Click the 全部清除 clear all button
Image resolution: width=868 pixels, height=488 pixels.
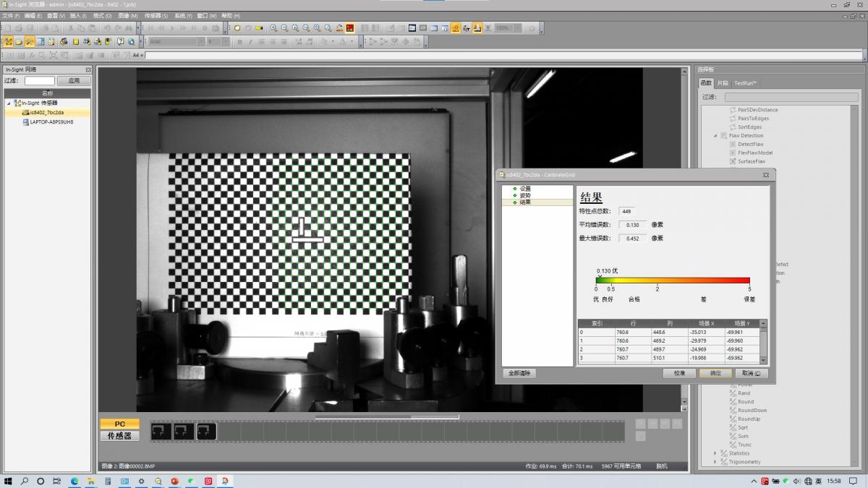pos(519,373)
